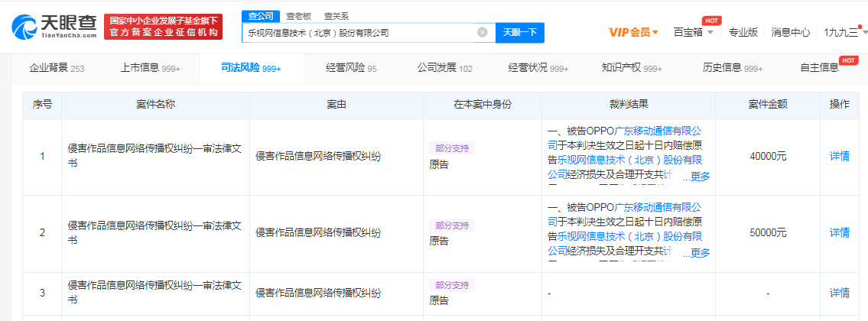Viewport: 868px width, 321px height.
Task: Clear the search box with the X icon
Action: point(482,33)
